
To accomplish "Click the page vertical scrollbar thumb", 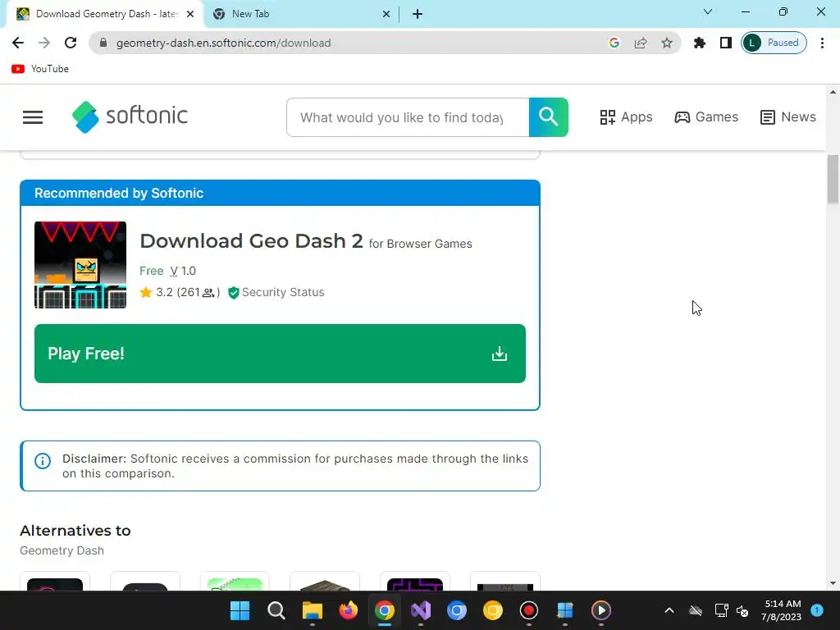I will [833, 179].
